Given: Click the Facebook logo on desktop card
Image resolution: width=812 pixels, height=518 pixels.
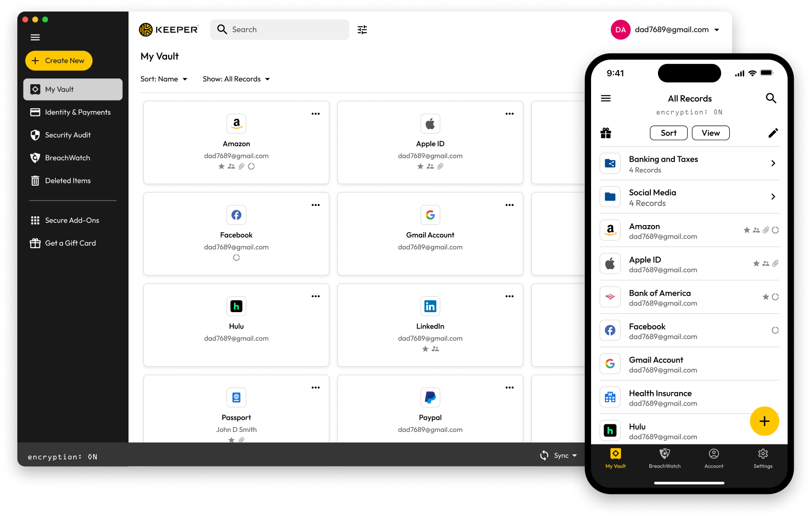Looking at the screenshot, I should [236, 215].
